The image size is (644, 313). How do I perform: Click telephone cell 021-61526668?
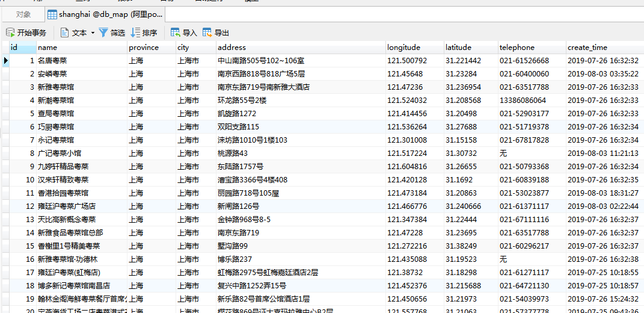click(x=532, y=61)
